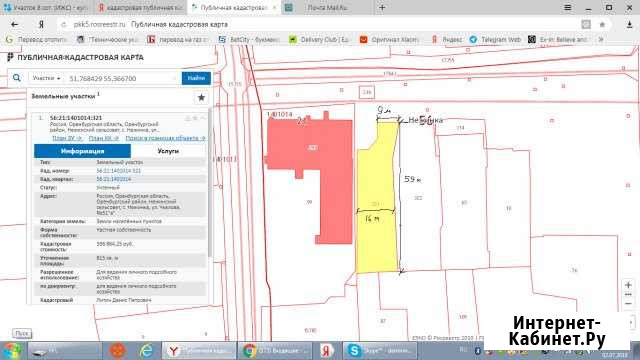Open browser downloads arrow icon
The width and height of the screenshot is (640, 360).
click(x=629, y=24)
